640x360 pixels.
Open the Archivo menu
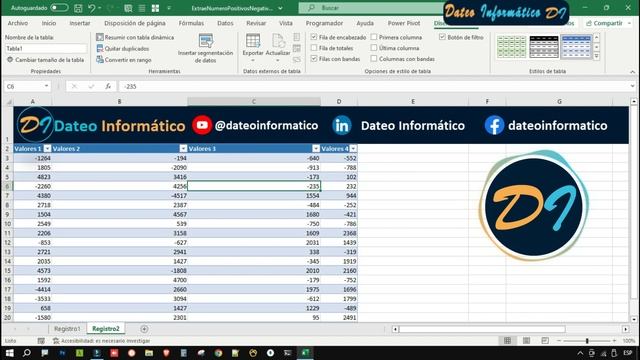(18, 23)
